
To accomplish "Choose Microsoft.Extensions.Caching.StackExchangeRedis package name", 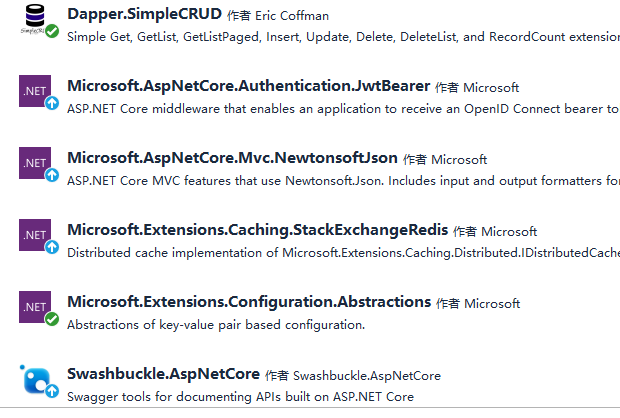I will point(257,230).
